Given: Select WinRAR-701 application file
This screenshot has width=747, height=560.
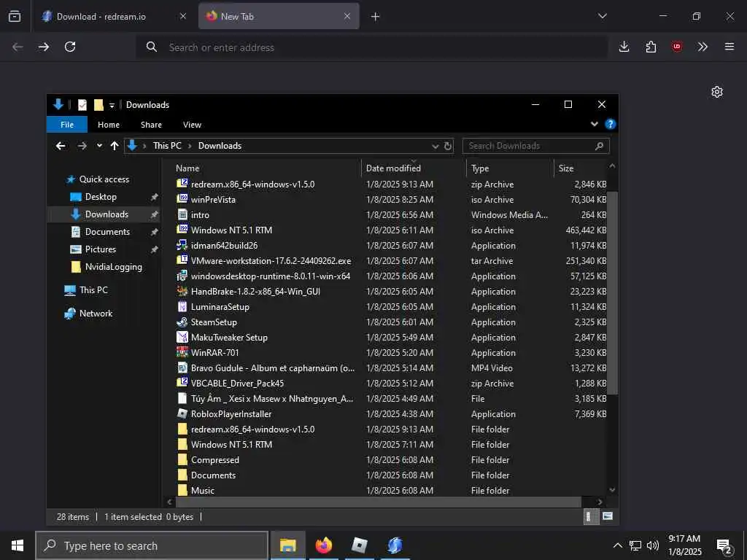Looking at the screenshot, I should tap(215, 352).
